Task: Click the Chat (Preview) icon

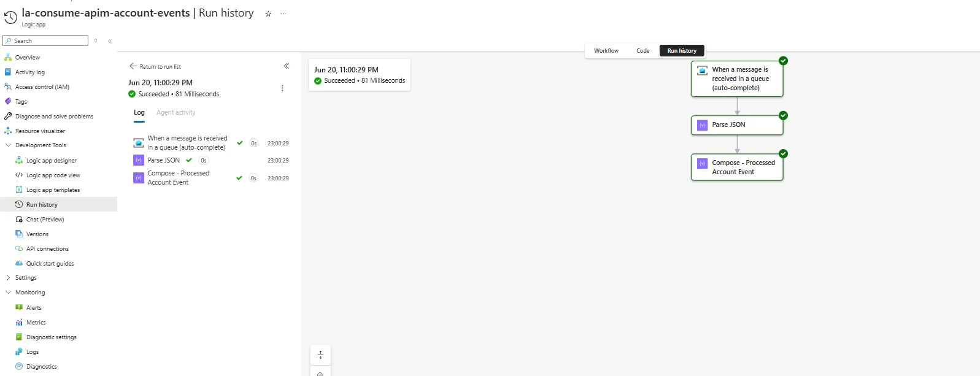Action: click(x=19, y=219)
